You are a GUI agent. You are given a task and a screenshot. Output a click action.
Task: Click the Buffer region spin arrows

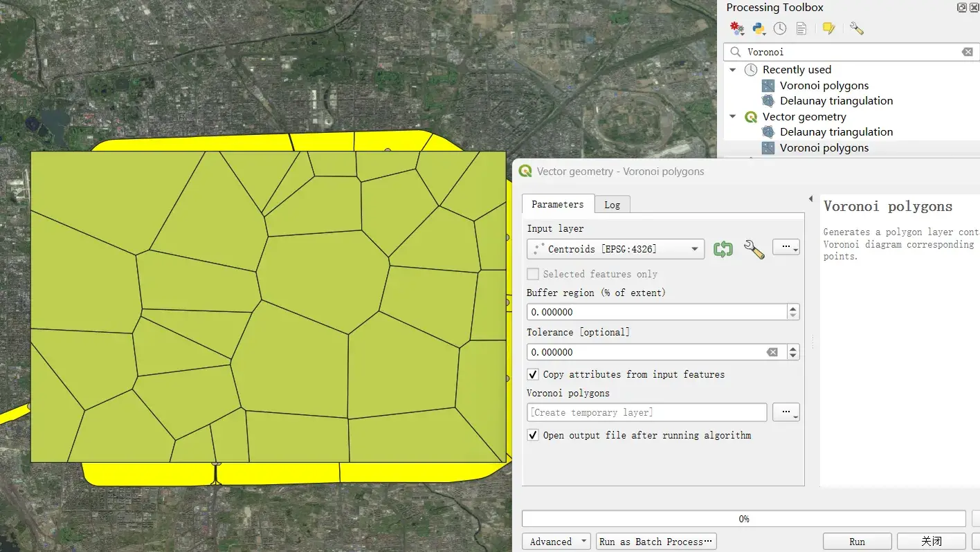[x=793, y=312]
